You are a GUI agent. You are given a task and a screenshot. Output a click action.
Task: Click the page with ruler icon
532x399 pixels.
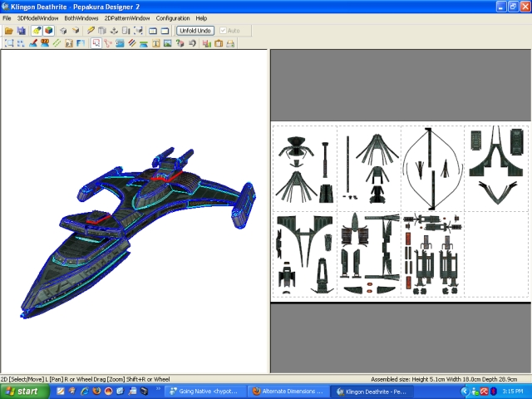126,31
